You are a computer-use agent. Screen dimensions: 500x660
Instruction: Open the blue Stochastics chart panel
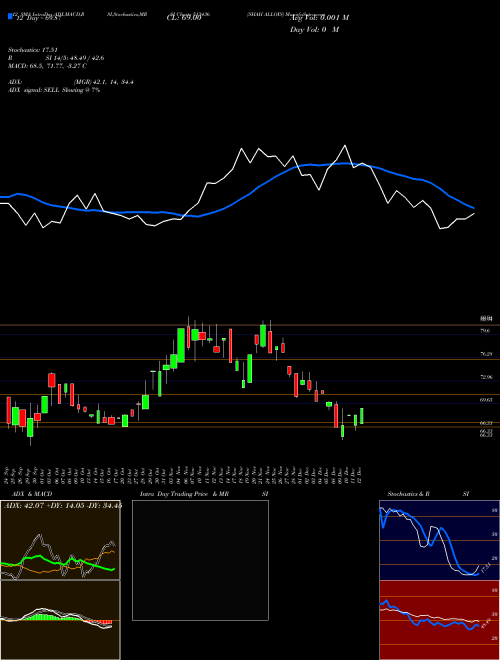coord(439,540)
